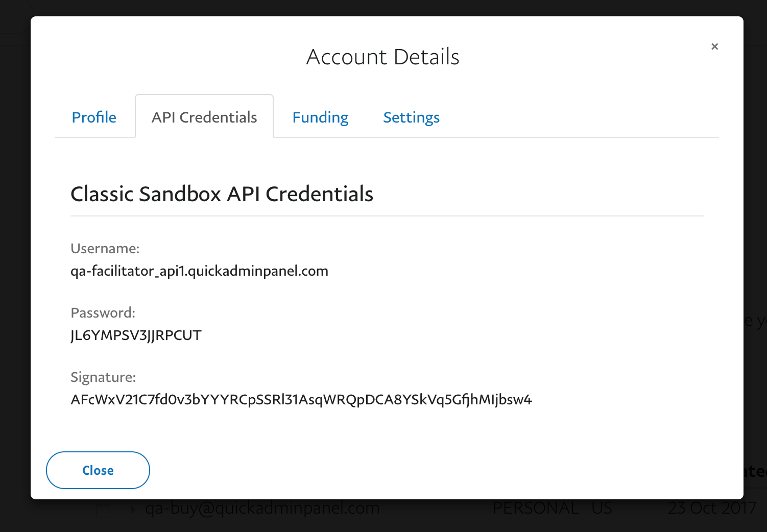Click the 23 Oct 2017 date entry
Viewport: 767px width, 532px height.
(x=712, y=508)
